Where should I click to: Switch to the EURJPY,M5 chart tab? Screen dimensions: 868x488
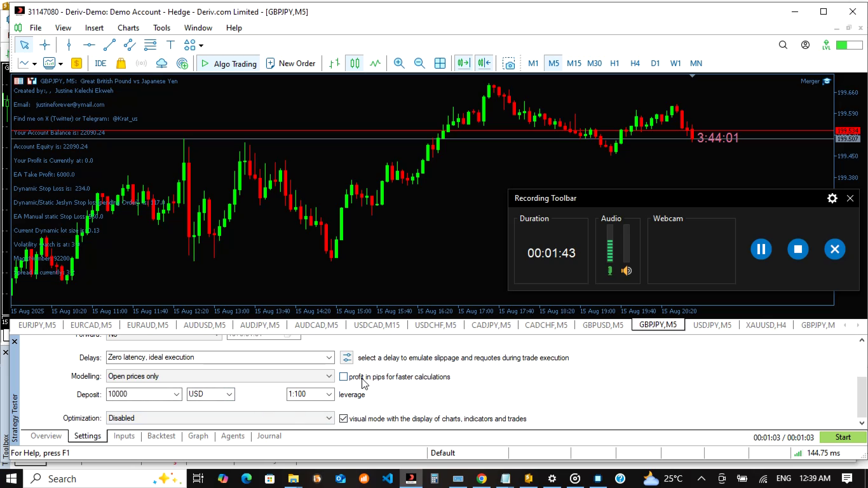pos(37,325)
